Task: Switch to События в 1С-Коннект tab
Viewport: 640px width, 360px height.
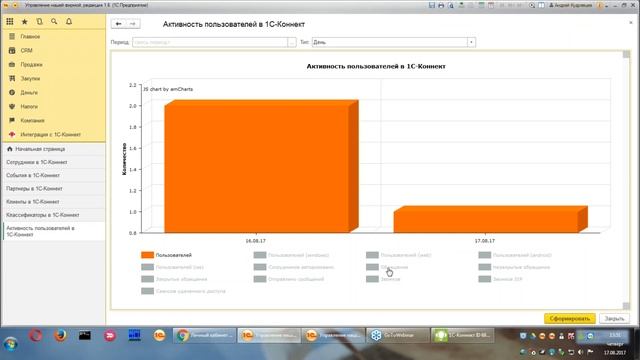Action: pos(53,175)
